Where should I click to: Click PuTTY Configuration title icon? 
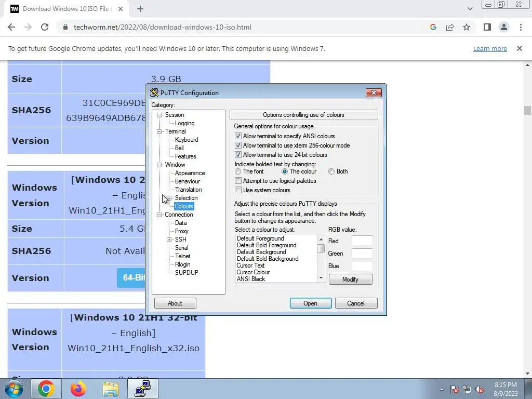click(x=154, y=92)
